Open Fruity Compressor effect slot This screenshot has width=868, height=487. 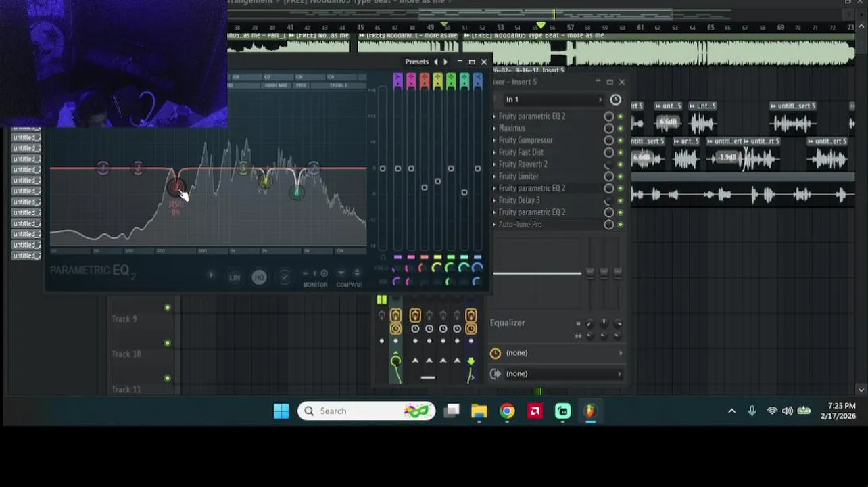pyautogui.click(x=525, y=140)
